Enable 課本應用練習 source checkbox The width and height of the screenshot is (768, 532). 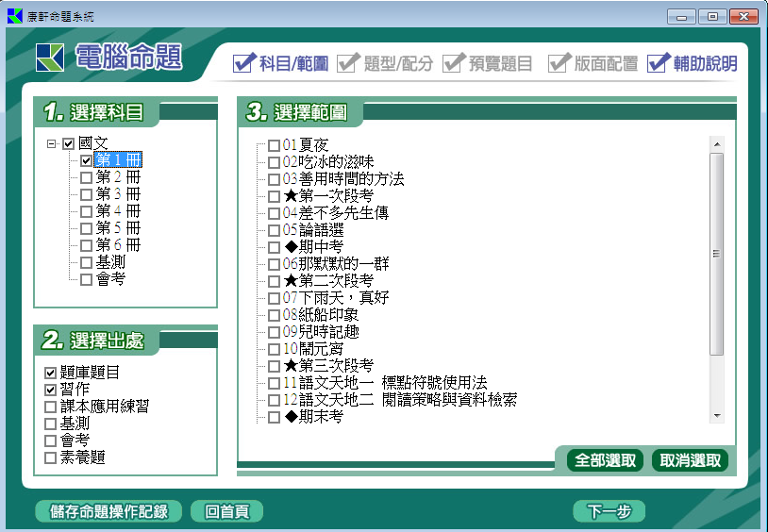coord(50,407)
